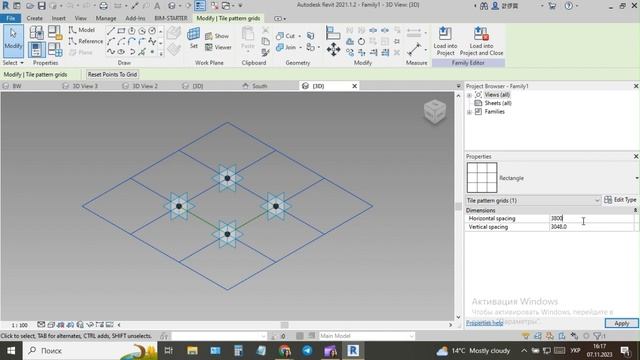The width and height of the screenshot is (640, 360).
Task: Click the Cut geometry tool
Action: point(286,36)
